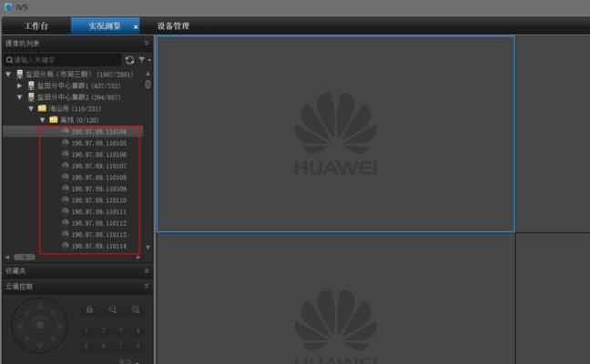Select PTZ preset 8
Viewport: 590px width, 364px height.
pos(137,346)
